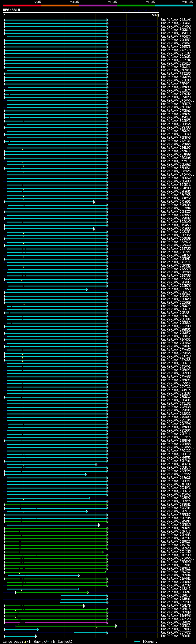Select the query name BP043315
Screen dimensions: 196x644
12,10
